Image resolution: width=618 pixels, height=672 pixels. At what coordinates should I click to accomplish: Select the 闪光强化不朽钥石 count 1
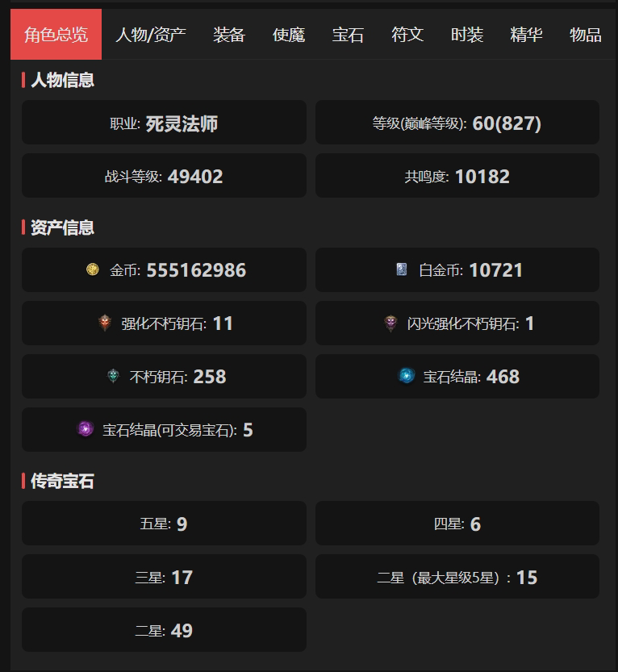(530, 323)
